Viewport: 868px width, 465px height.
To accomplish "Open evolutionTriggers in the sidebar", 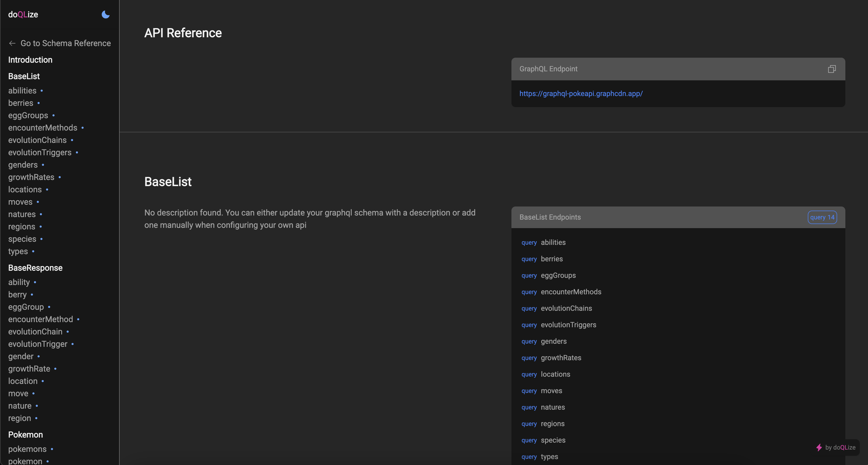I will pyautogui.click(x=40, y=152).
